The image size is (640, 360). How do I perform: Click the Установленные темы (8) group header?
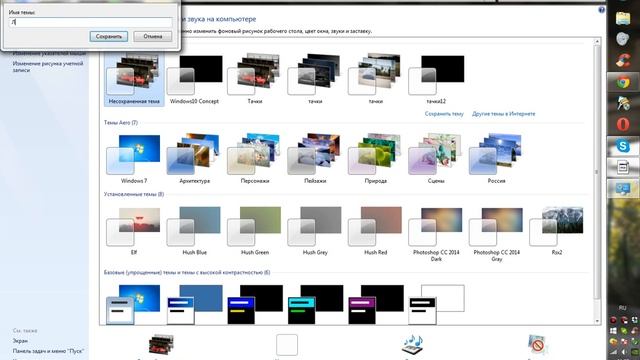point(134,194)
